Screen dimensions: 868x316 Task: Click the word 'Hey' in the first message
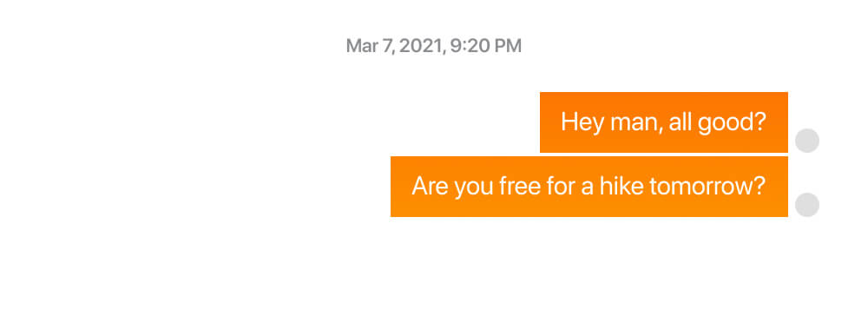(582, 122)
